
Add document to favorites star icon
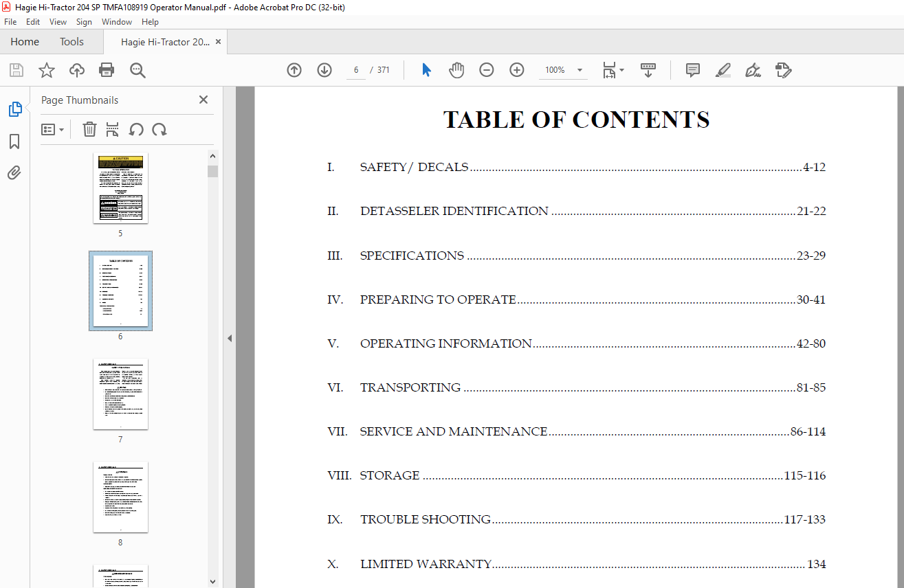click(x=46, y=70)
